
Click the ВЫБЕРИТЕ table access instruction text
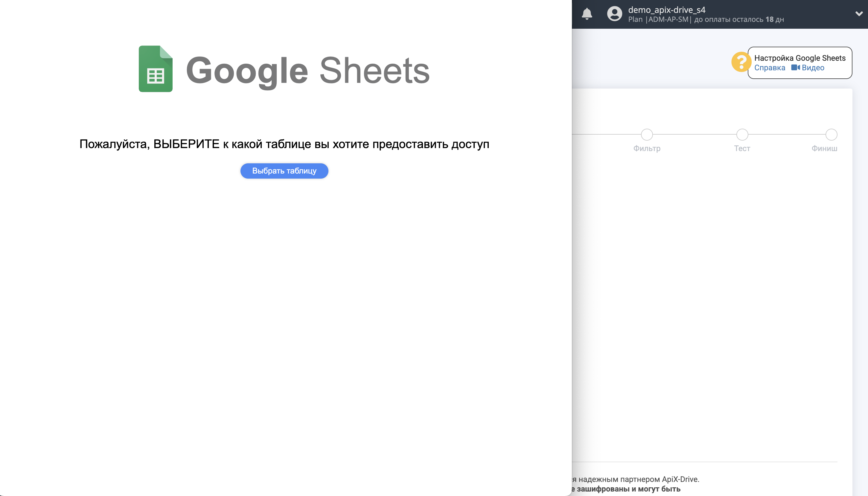pyautogui.click(x=284, y=144)
